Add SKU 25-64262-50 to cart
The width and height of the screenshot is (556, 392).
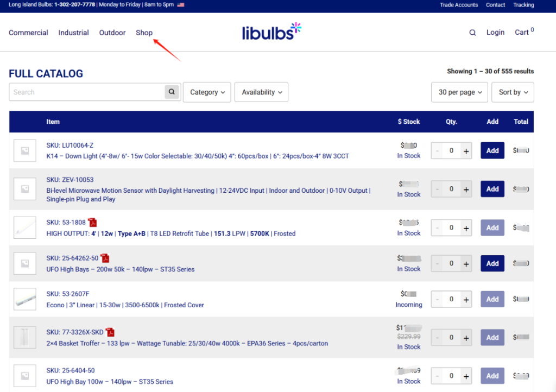click(x=492, y=263)
